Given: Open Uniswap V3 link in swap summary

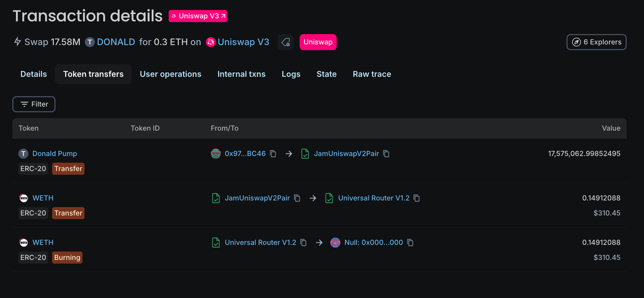Looking at the screenshot, I should coord(244,42).
